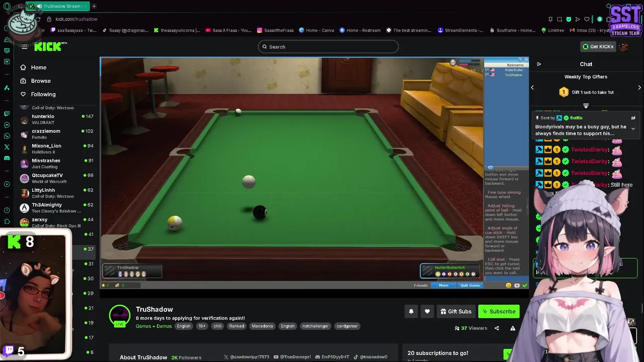
Task: Open Sass A Frass YouTube bookmark
Action: tap(229, 30)
